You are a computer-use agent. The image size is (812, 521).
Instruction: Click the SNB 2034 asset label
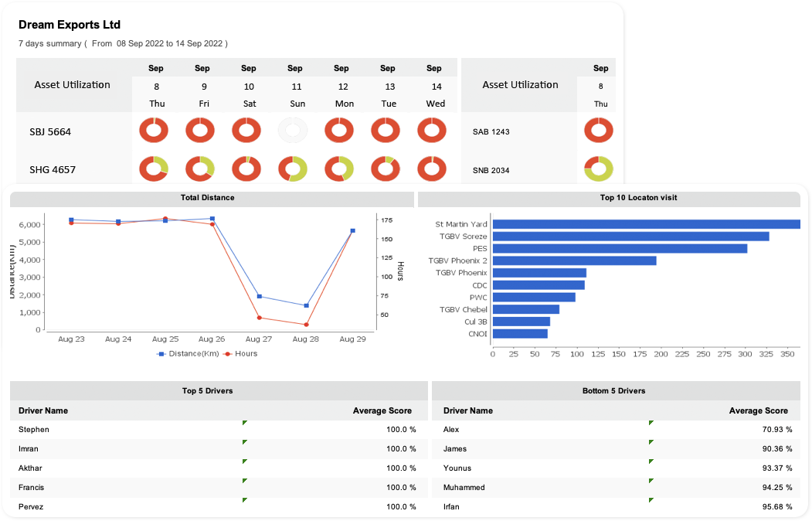pos(491,170)
